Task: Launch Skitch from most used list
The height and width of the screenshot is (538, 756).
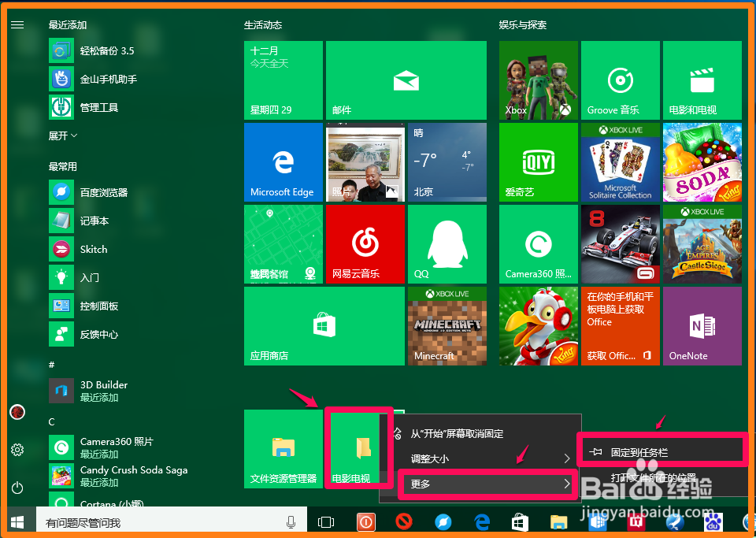Action: click(78, 249)
